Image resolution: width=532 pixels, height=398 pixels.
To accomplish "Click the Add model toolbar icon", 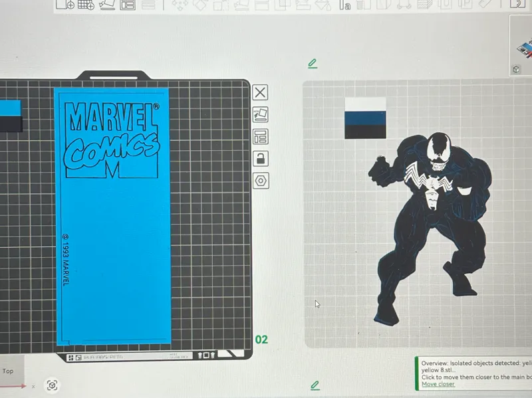I will tap(65, 5).
